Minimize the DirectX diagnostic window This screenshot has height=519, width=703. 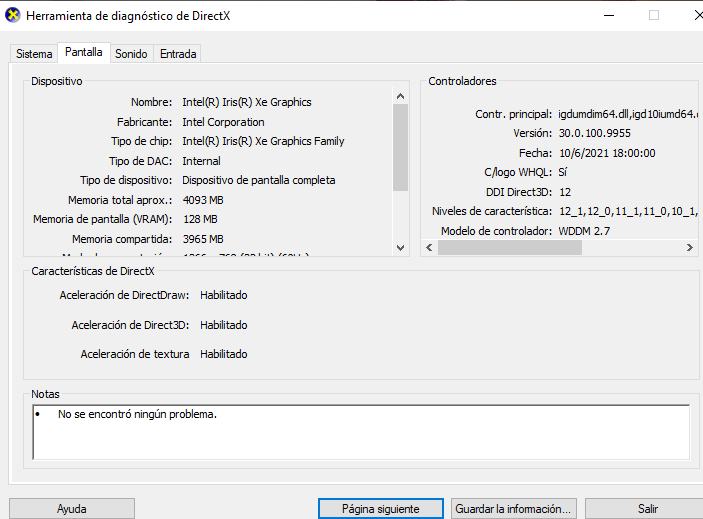tap(609, 16)
